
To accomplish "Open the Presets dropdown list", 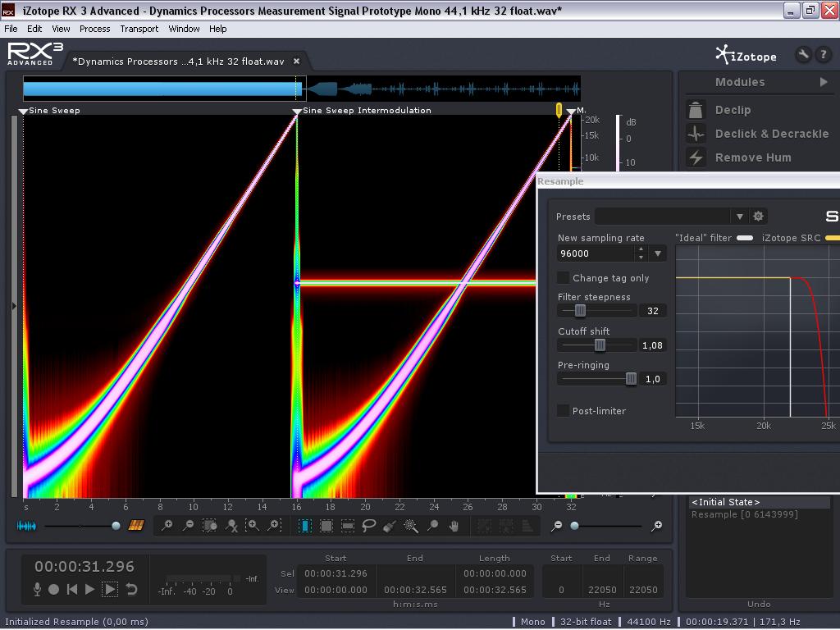I will (x=739, y=217).
